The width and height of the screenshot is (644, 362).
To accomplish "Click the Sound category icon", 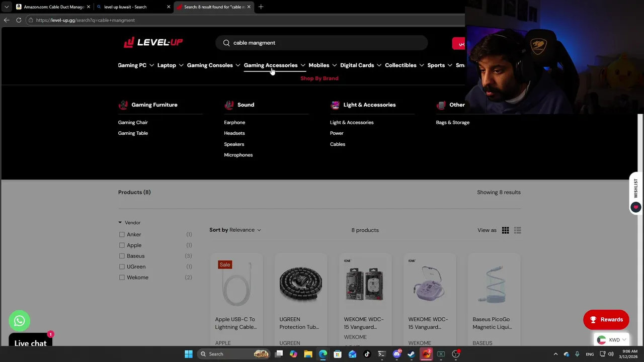I will [x=229, y=105].
